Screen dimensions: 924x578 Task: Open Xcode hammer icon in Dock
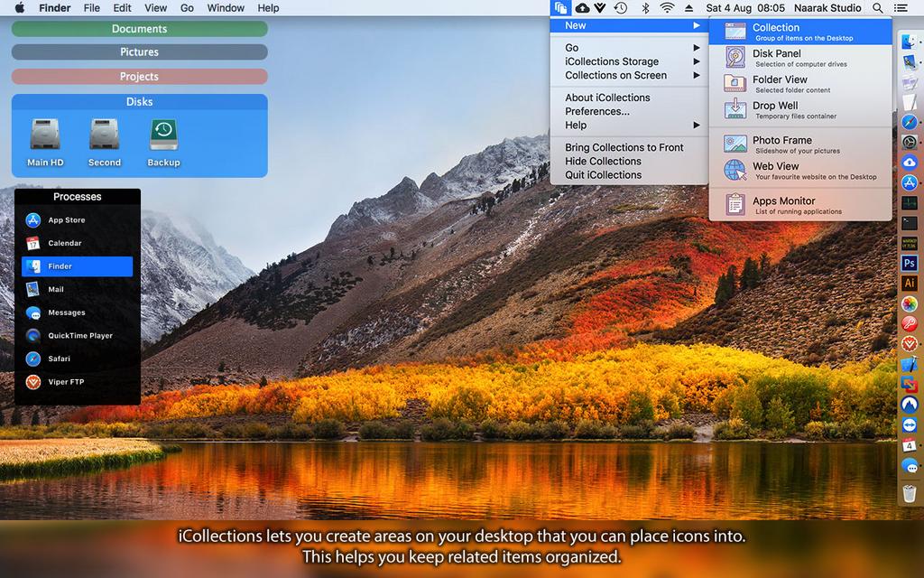tap(910, 365)
